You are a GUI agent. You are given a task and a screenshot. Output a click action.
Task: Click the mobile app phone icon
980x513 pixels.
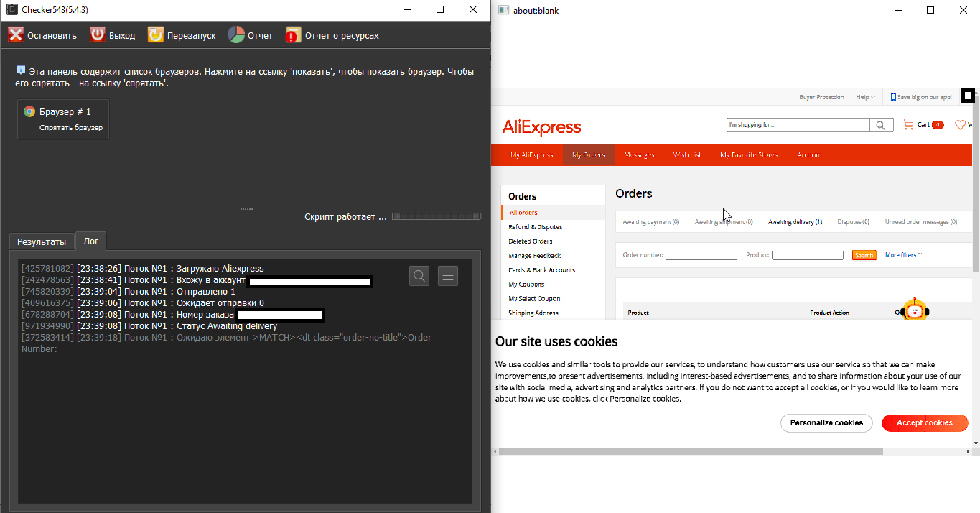click(x=893, y=97)
